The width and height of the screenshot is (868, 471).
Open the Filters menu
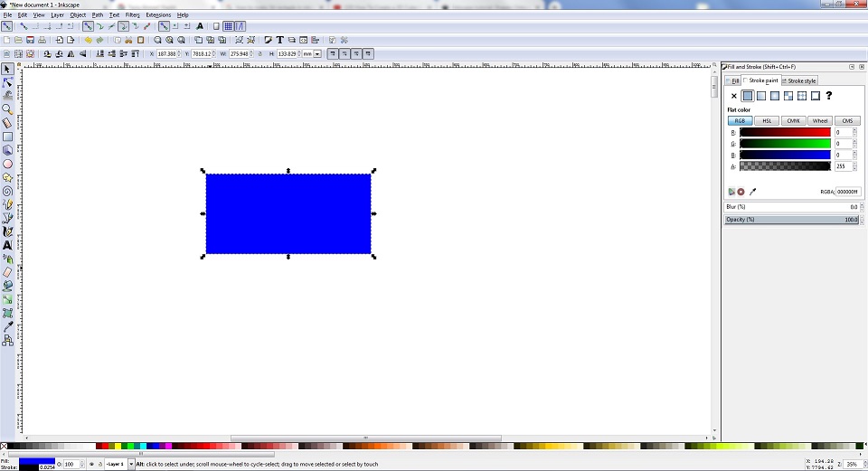coord(132,15)
